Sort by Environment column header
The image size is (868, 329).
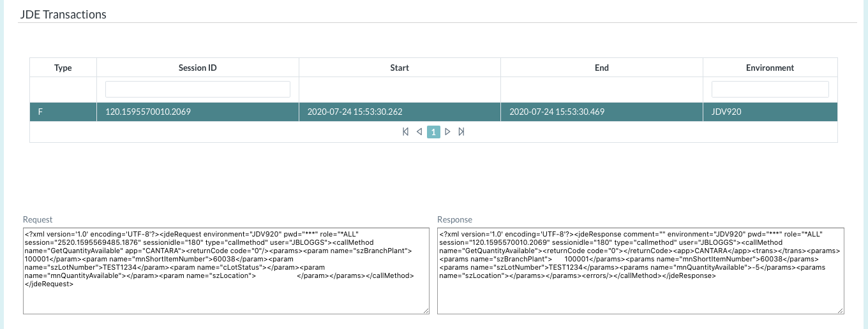(770, 68)
